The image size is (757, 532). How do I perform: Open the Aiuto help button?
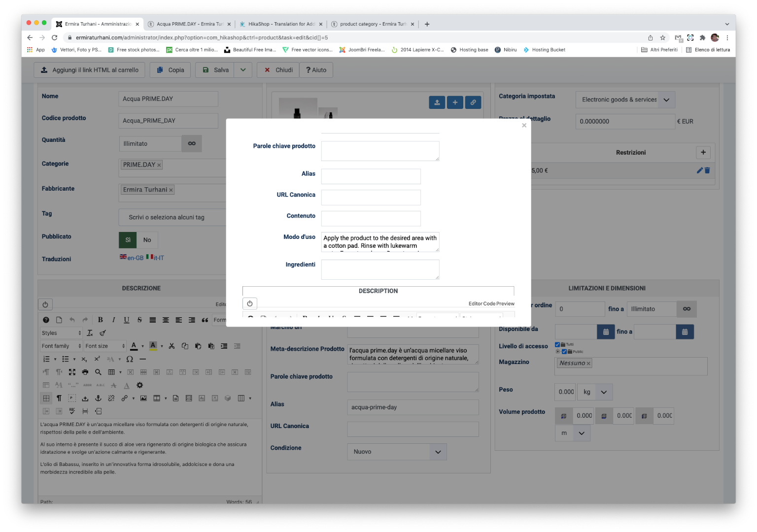(x=316, y=70)
